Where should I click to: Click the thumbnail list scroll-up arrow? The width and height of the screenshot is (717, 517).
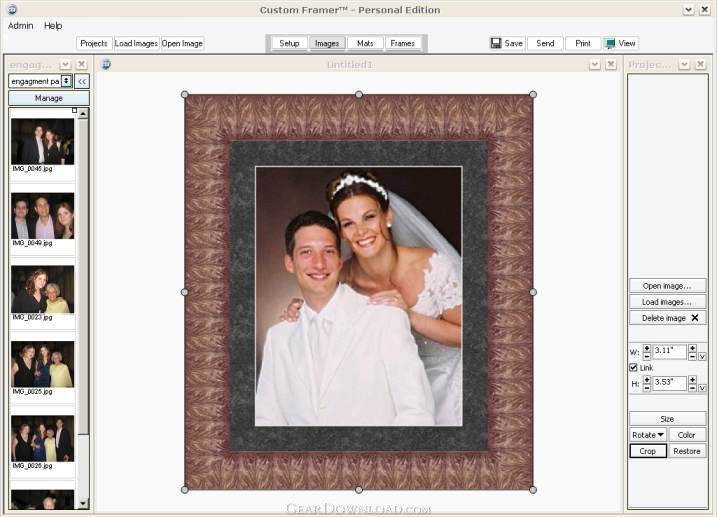[83, 113]
